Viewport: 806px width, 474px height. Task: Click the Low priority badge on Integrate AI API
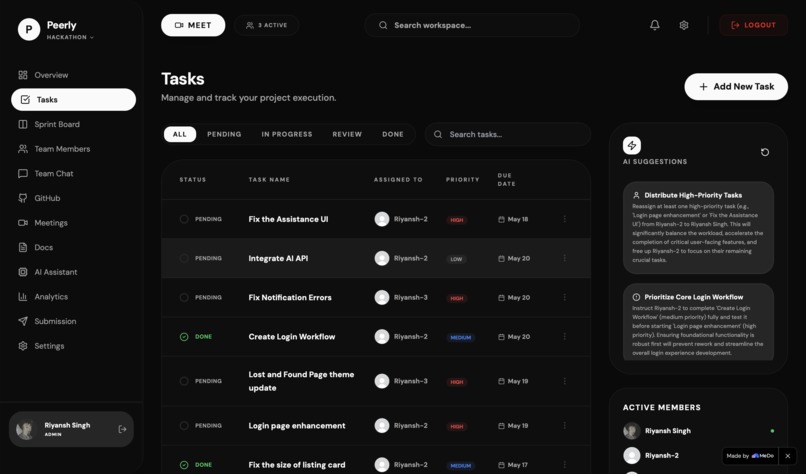point(456,259)
